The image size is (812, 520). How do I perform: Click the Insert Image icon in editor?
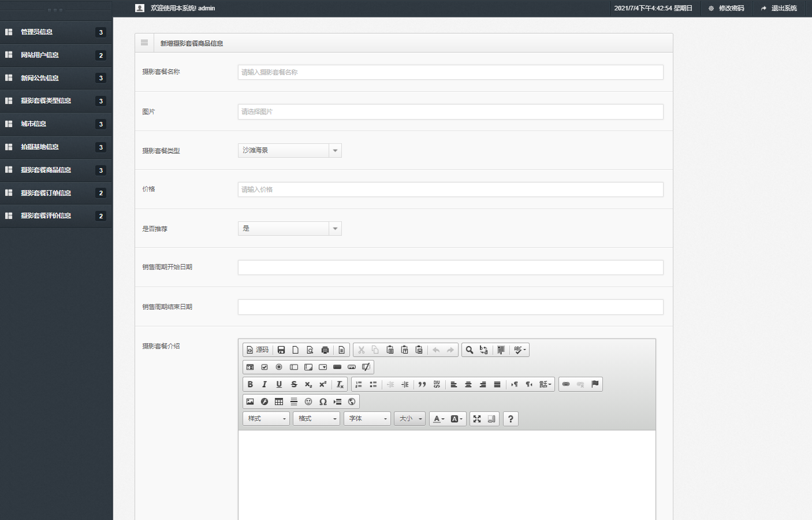tap(250, 402)
